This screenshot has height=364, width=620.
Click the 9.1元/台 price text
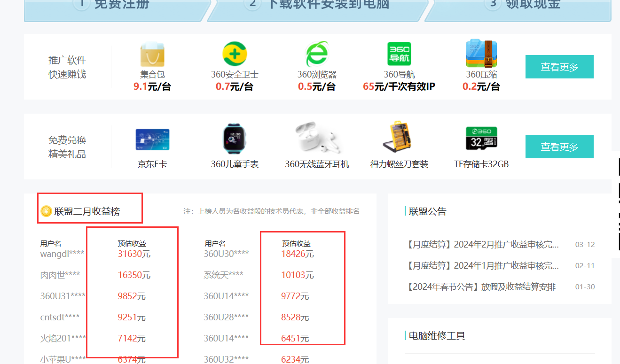click(x=152, y=87)
